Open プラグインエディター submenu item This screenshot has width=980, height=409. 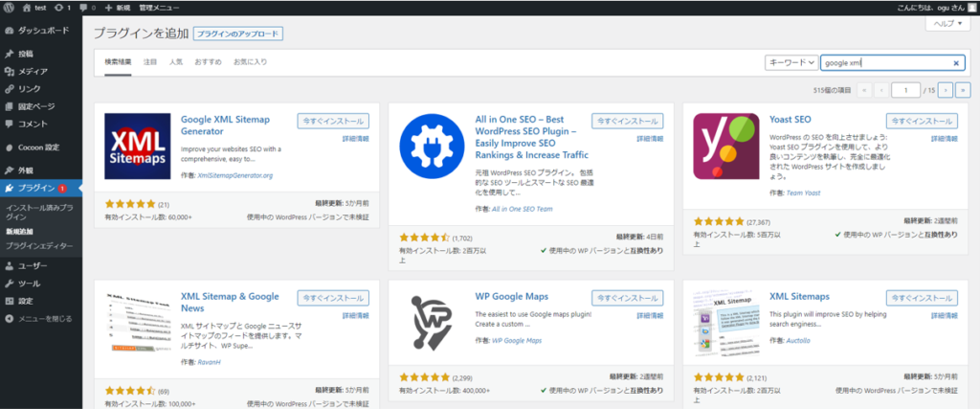pos(38,246)
